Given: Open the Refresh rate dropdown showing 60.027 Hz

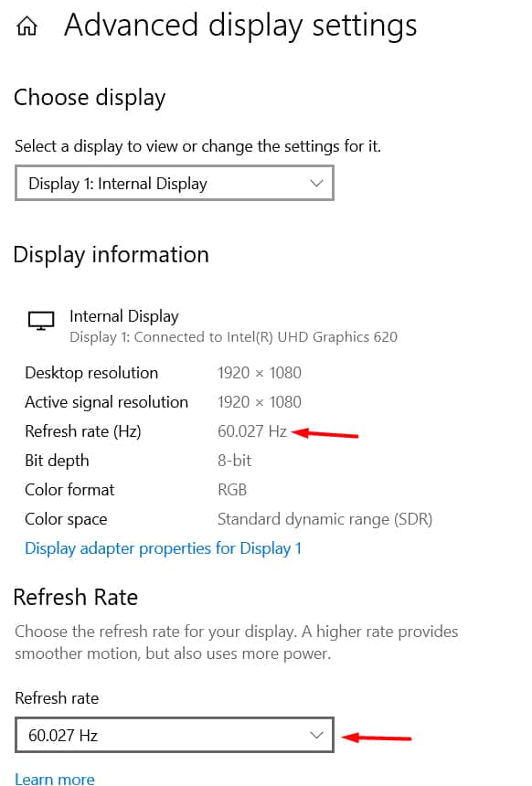Looking at the screenshot, I should [x=174, y=734].
